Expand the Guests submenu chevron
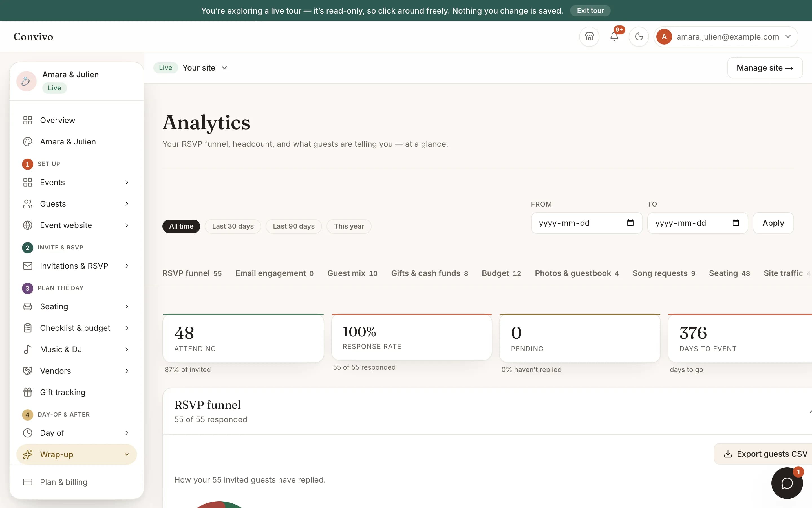Screen dimensions: 812x508 coord(127,204)
